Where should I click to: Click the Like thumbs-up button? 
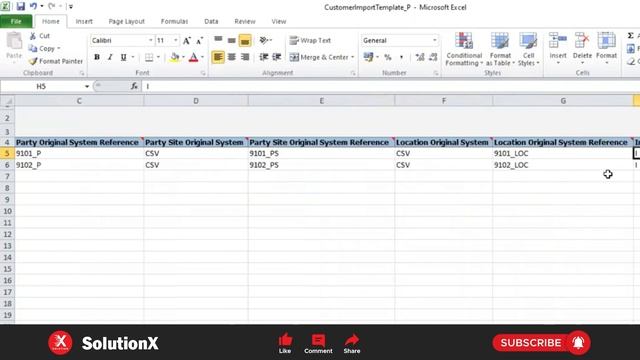[285, 344]
